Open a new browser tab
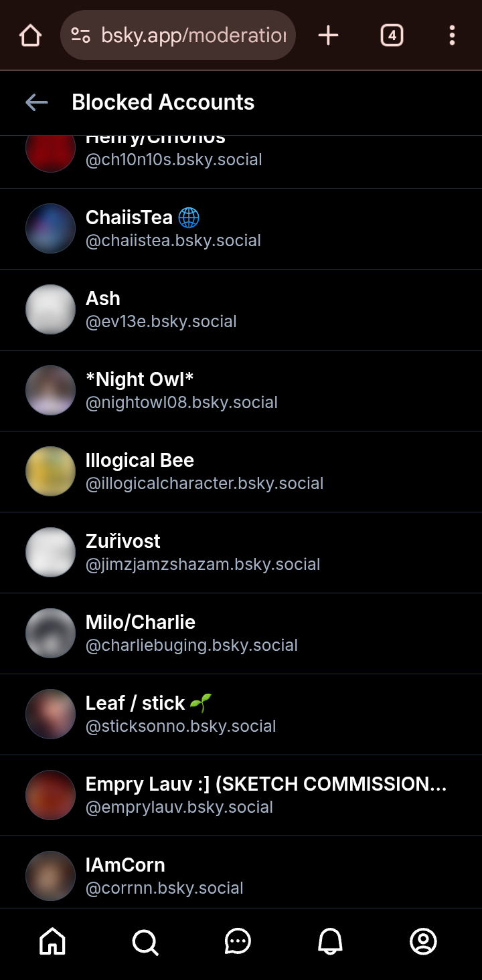The height and width of the screenshot is (980, 482). 328,35
